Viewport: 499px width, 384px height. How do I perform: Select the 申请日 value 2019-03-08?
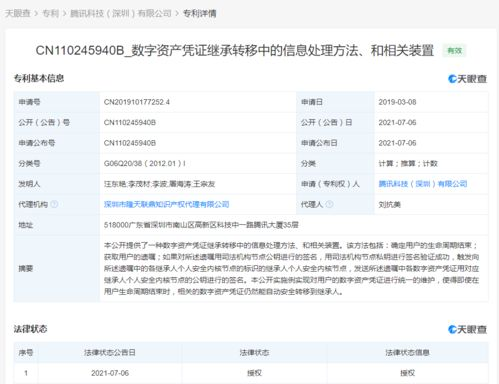pyautogui.click(x=397, y=102)
